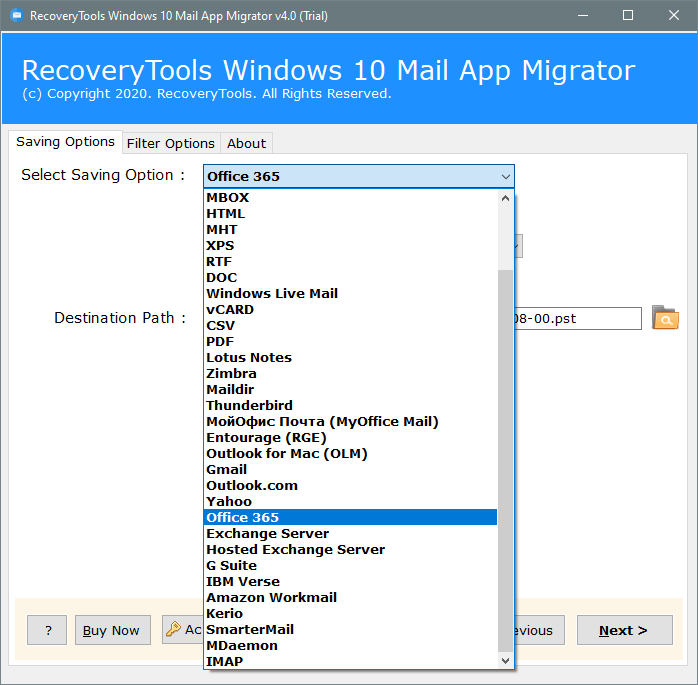Click the key icon on Activate button

[173, 629]
